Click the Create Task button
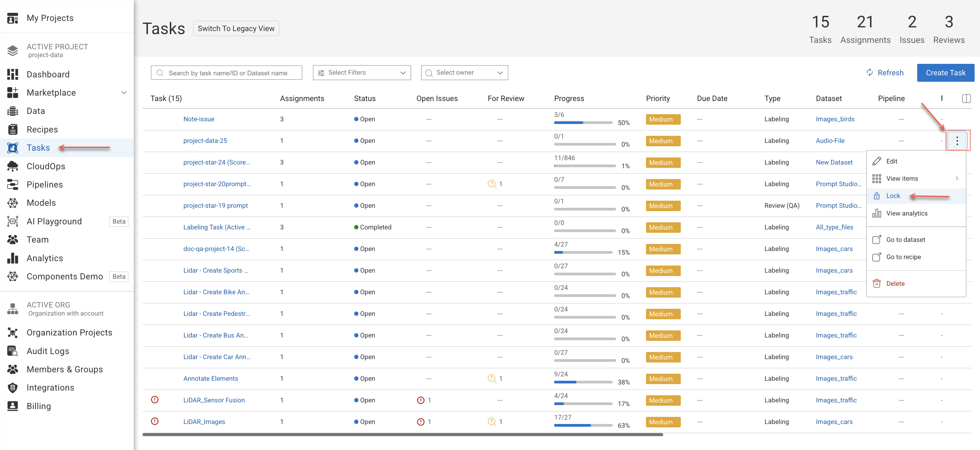This screenshot has height=450, width=980. point(945,73)
